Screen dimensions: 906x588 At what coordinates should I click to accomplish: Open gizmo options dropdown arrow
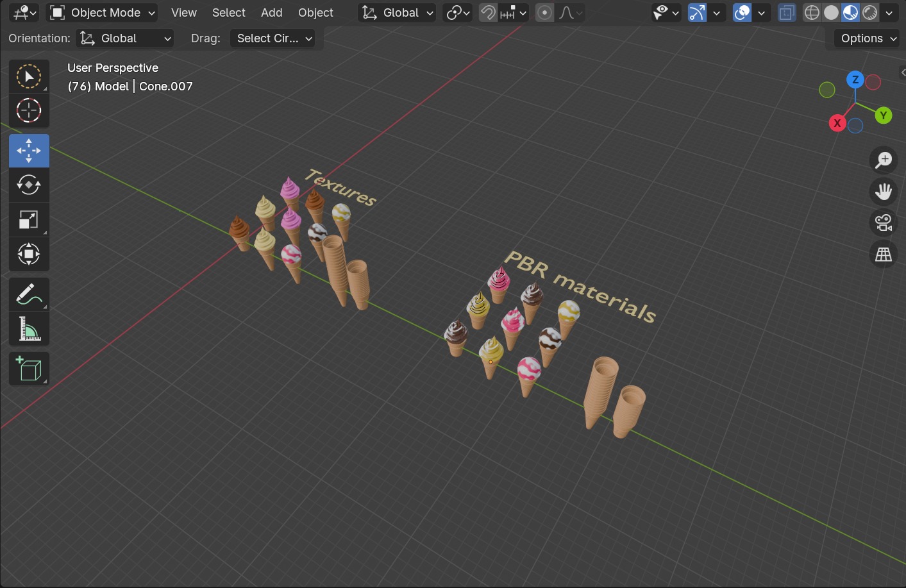tap(717, 13)
